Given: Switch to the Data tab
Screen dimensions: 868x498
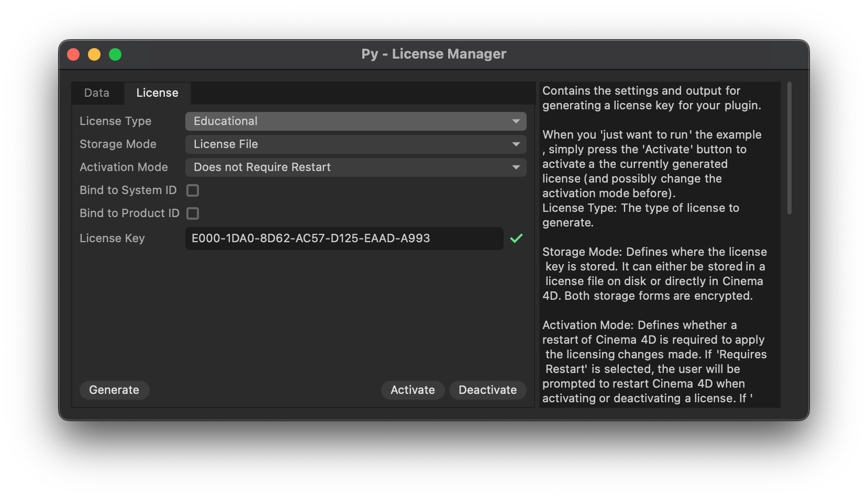Looking at the screenshot, I should 97,93.
